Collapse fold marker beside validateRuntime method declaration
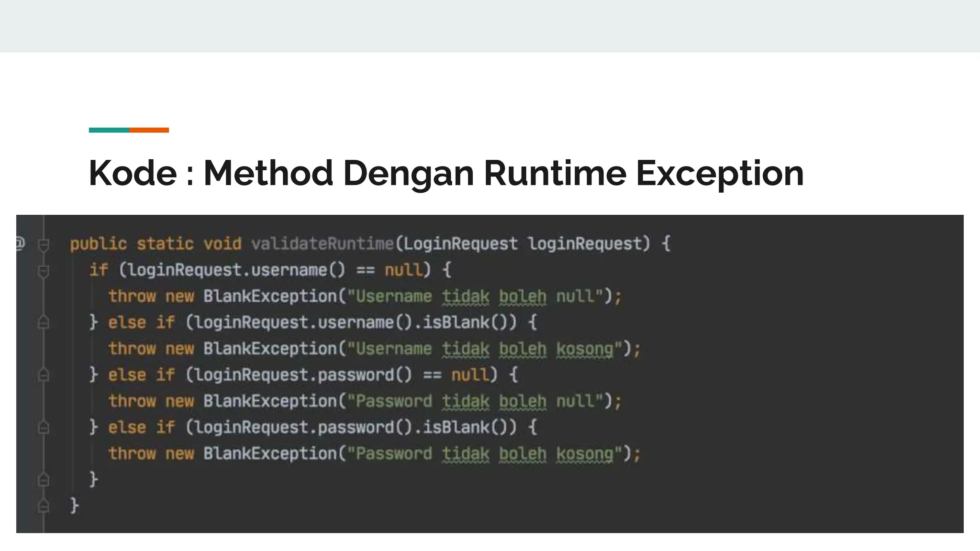The height and width of the screenshot is (551, 980). (44, 245)
